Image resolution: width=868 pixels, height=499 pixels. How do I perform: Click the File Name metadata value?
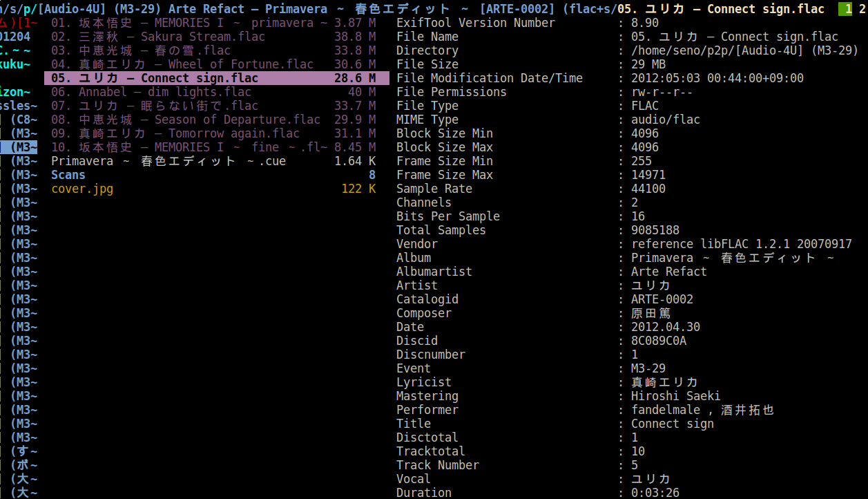point(735,37)
